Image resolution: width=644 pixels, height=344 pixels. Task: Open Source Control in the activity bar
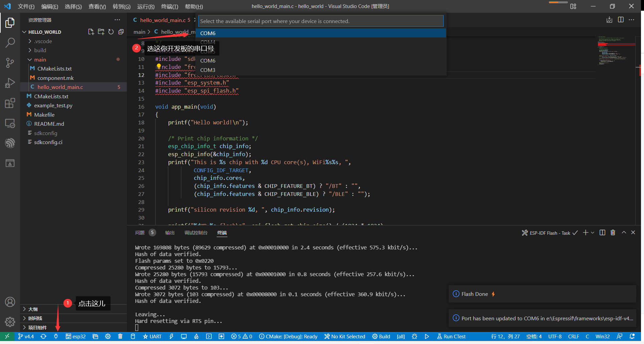[10, 63]
